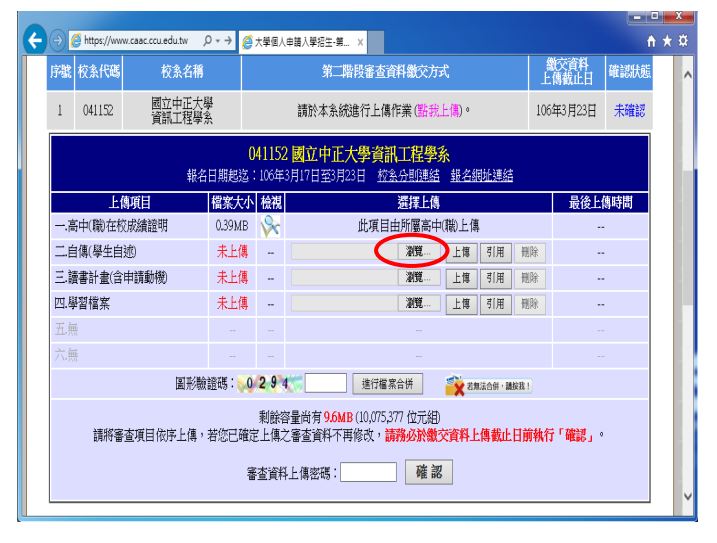Open the 點我上傳 link
This screenshot has width=717, height=543.
tap(439, 111)
